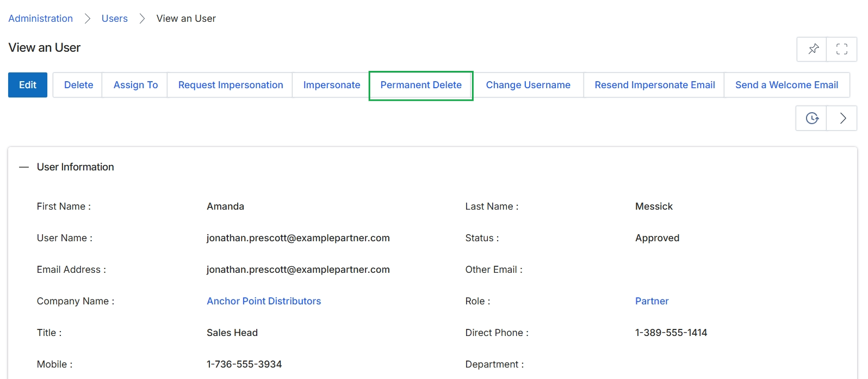Select the last name value Messick
The height and width of the screenshot is (379, 868).
pos(654,206)
